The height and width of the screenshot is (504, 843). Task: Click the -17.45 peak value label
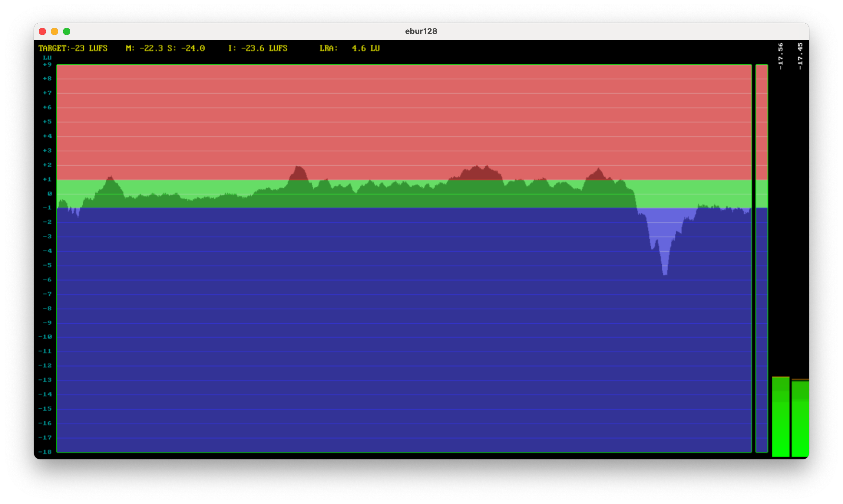click(800, 56)
